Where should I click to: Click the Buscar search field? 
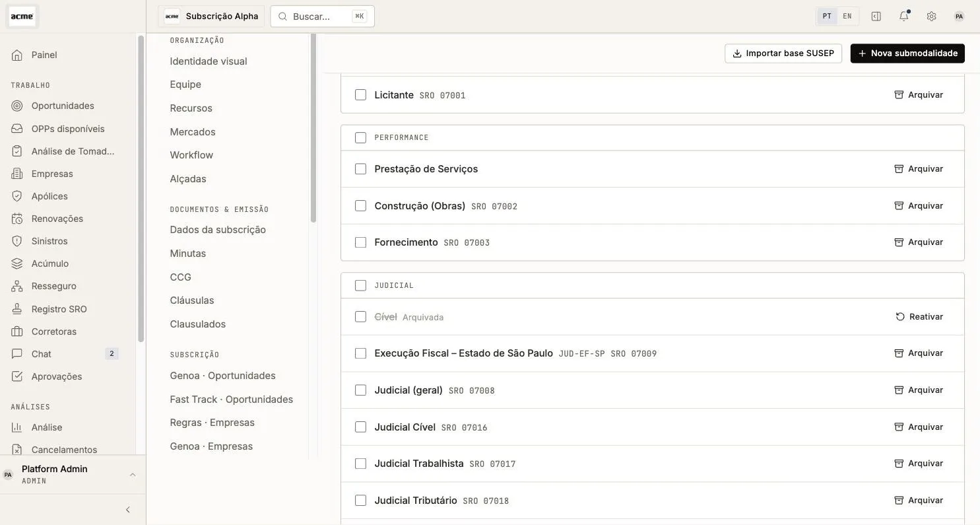coord(322,17)
